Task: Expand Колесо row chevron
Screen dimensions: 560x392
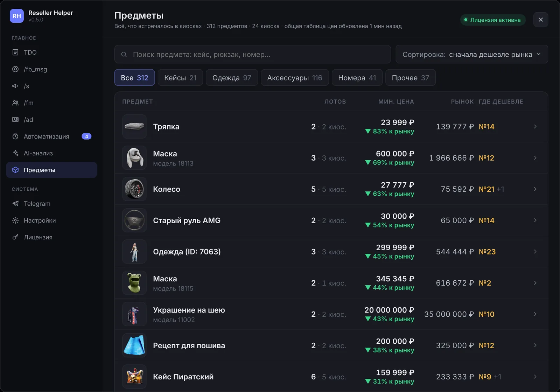Action: tap(535, 189)
